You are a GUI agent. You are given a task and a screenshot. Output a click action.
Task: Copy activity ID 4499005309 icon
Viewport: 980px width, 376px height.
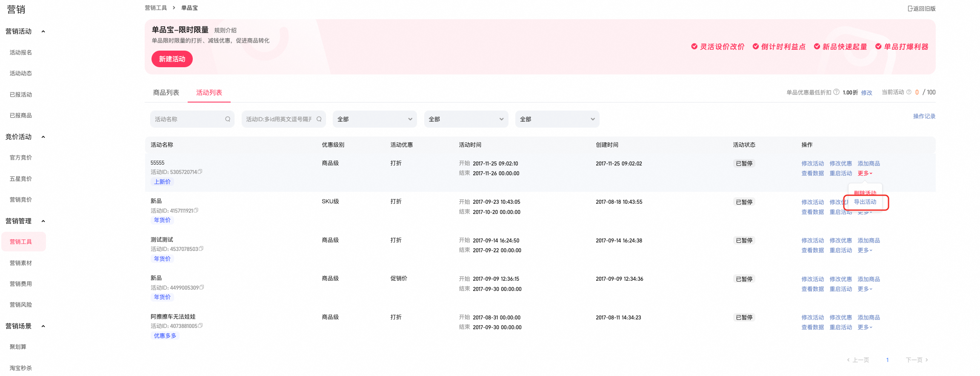202,288
